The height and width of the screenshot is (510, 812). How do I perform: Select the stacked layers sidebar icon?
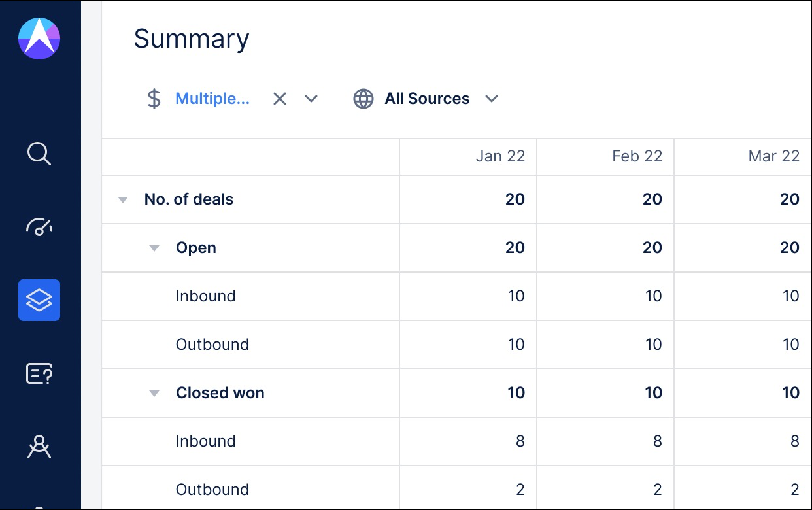[39, 300]
